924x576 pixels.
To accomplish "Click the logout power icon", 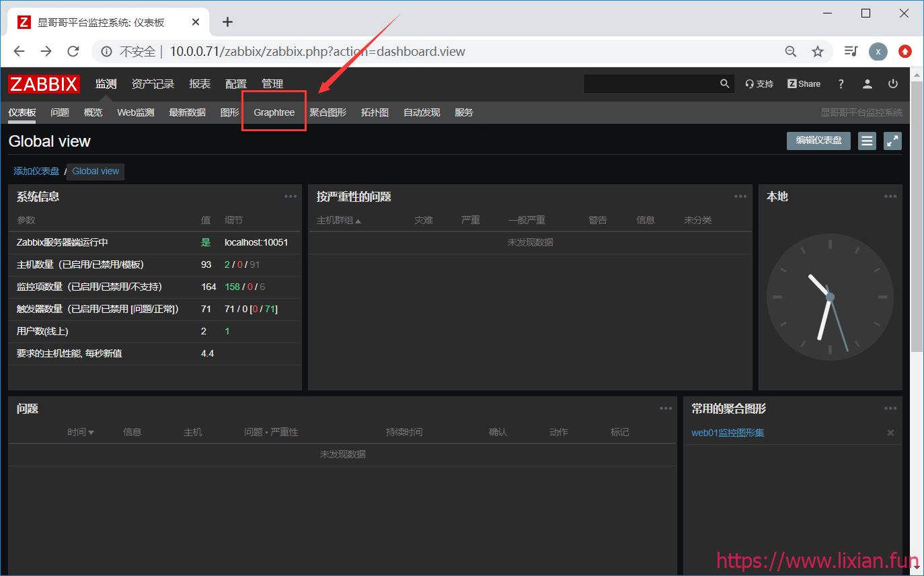I will coord(893,84).
